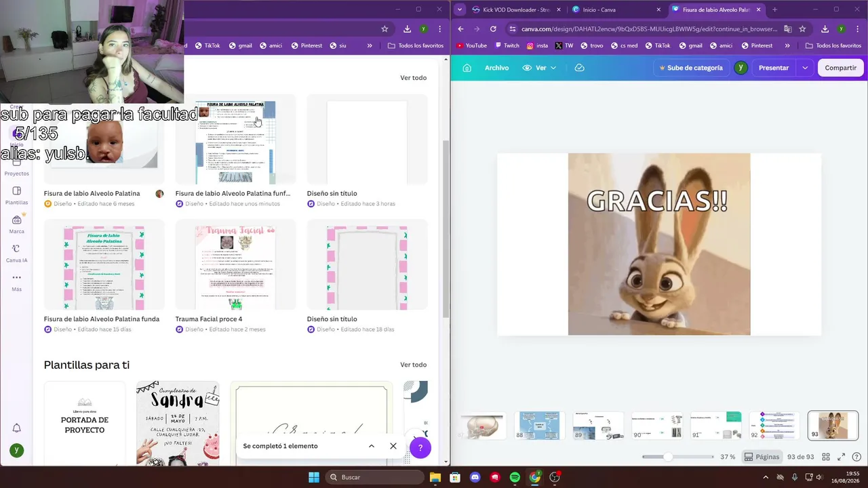Open the help icon in the editor footer

click(856, 457)
